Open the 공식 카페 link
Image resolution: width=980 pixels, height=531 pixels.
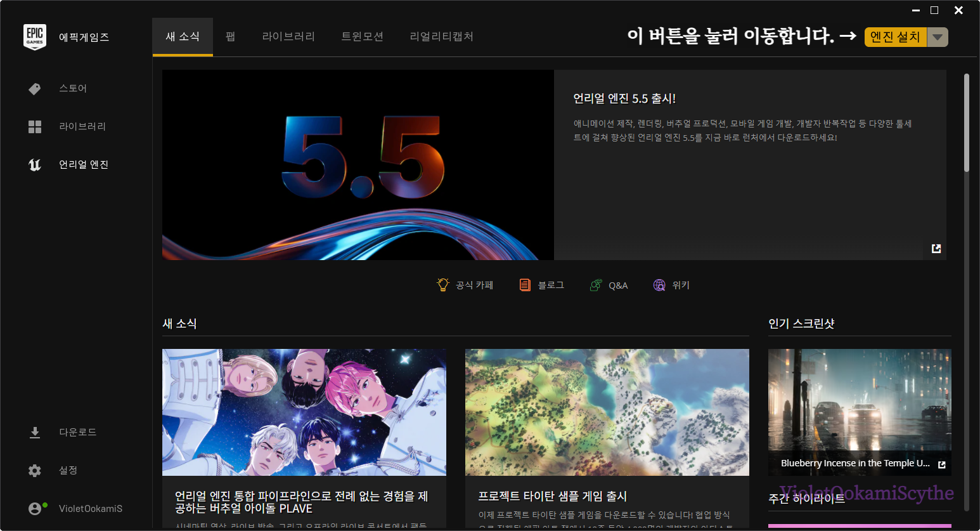474,285
